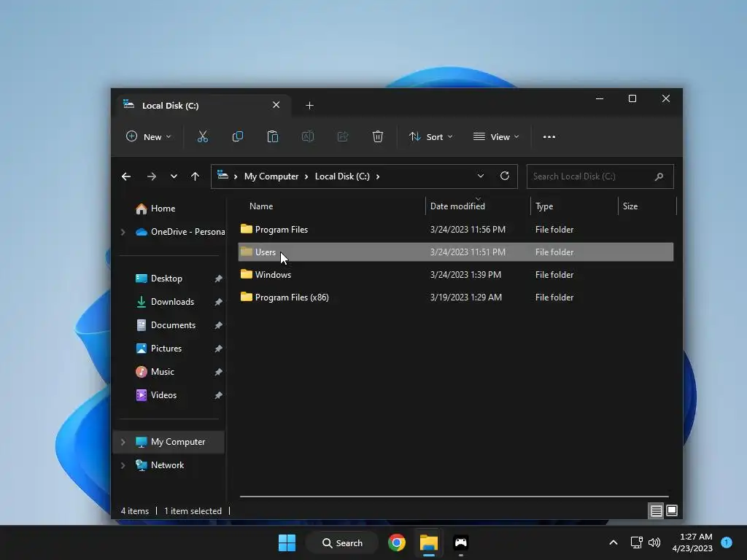Open notification badge on taskbar
This screenshot has width=747, height=560.
point(727,542)
